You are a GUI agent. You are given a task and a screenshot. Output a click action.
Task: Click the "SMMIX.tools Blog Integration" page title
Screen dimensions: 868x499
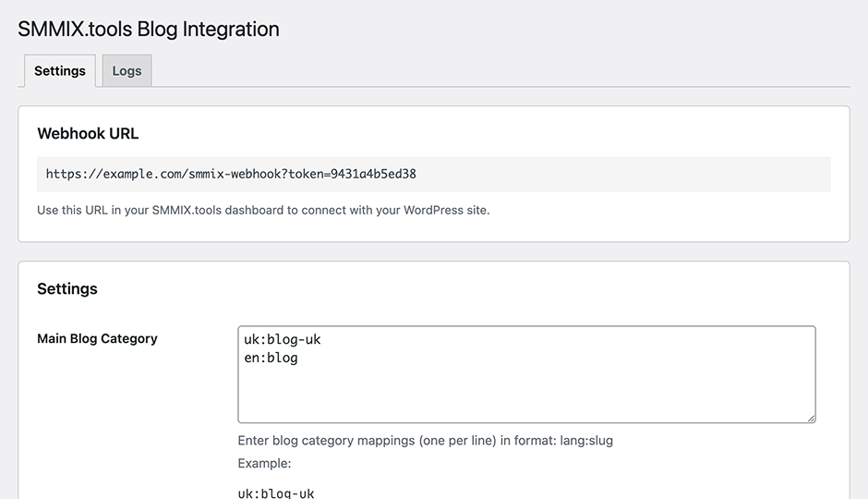(x=149, y=30)
